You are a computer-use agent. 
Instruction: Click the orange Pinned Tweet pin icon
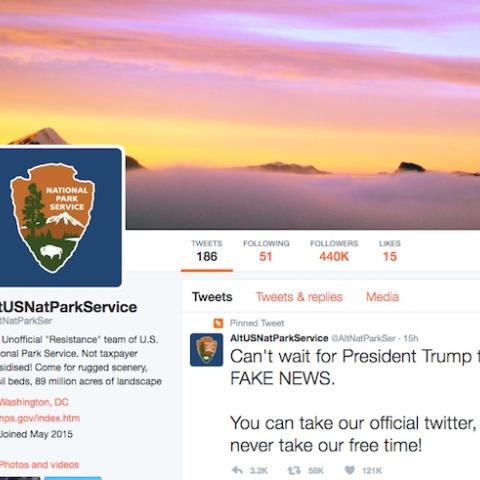[x=218, y=323]
